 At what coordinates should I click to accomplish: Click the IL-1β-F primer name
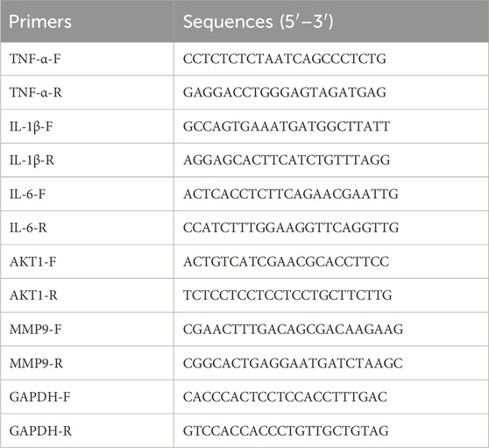click(x=31, y=126)
